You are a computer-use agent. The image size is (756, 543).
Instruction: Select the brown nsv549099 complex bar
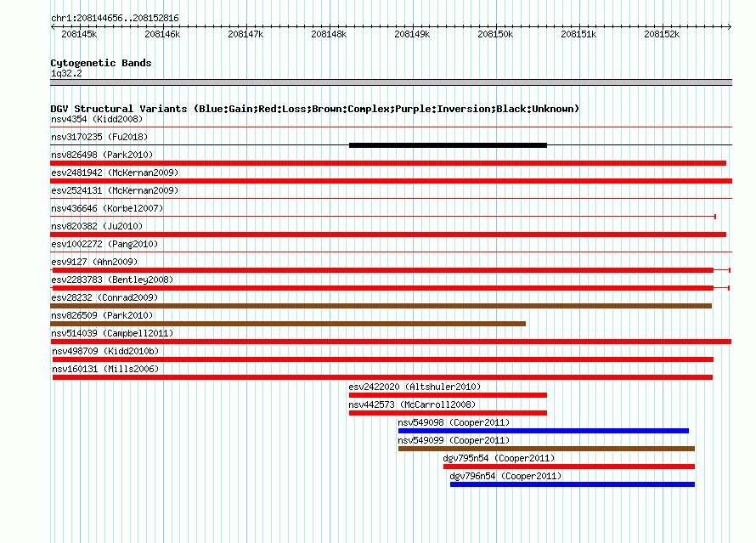[546, 449]
